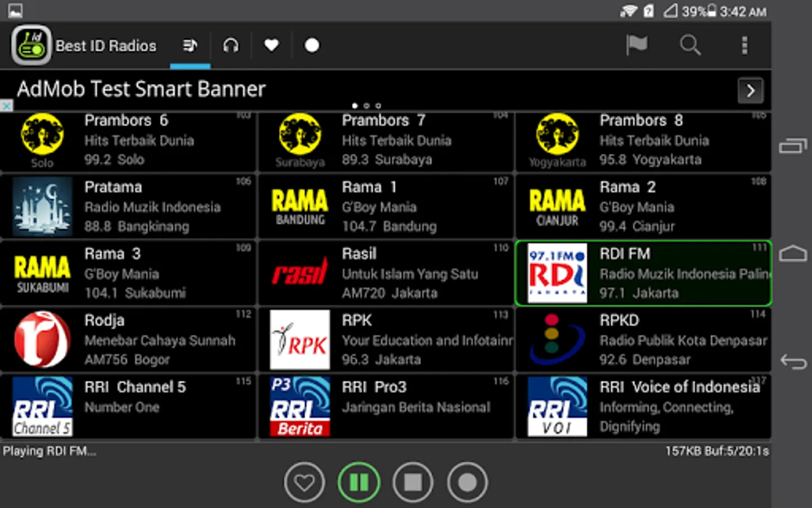Screen dimensions: 812x508
Task: Open the headphones genre tab
Action: click(231, 45)
